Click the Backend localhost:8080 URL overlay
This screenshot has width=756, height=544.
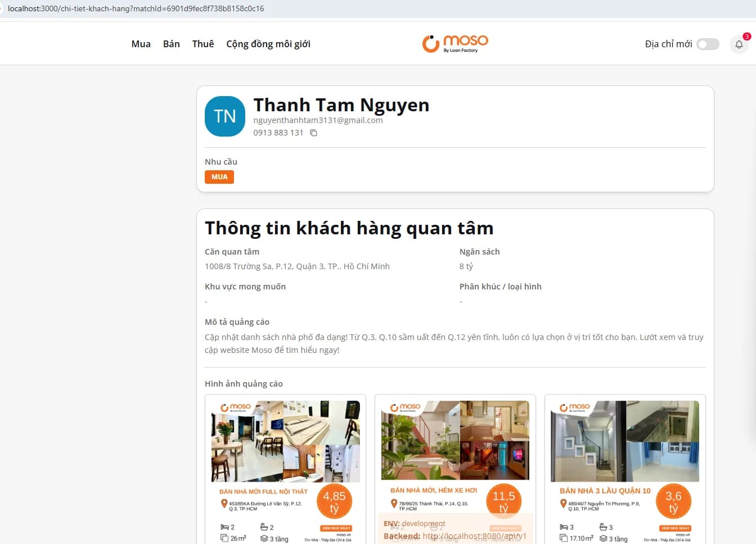(x=474, y=536)
